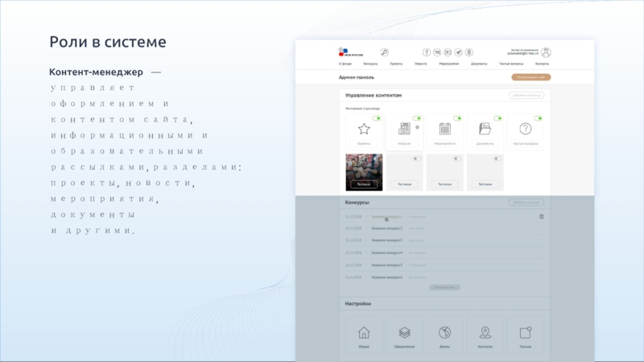The width and height of the screenshot is (644, 362).
Task: Open Домен settings globe icon
Action: tap(445, 332)
